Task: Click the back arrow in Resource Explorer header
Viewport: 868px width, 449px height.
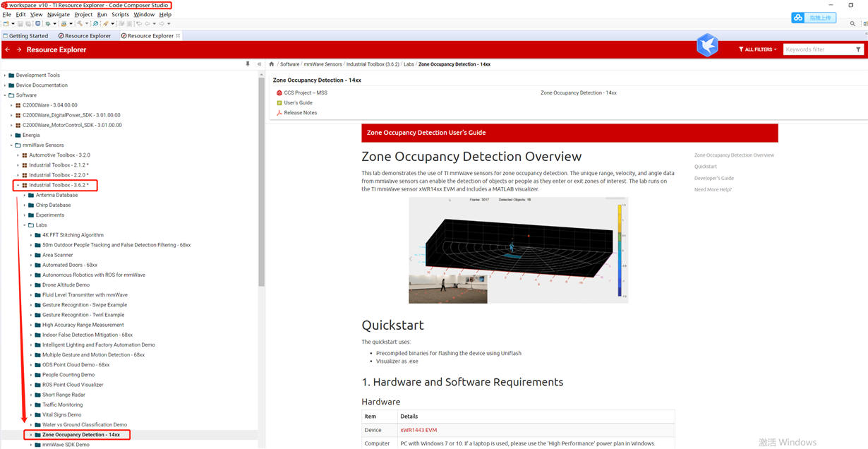Action: click(8, 49)
